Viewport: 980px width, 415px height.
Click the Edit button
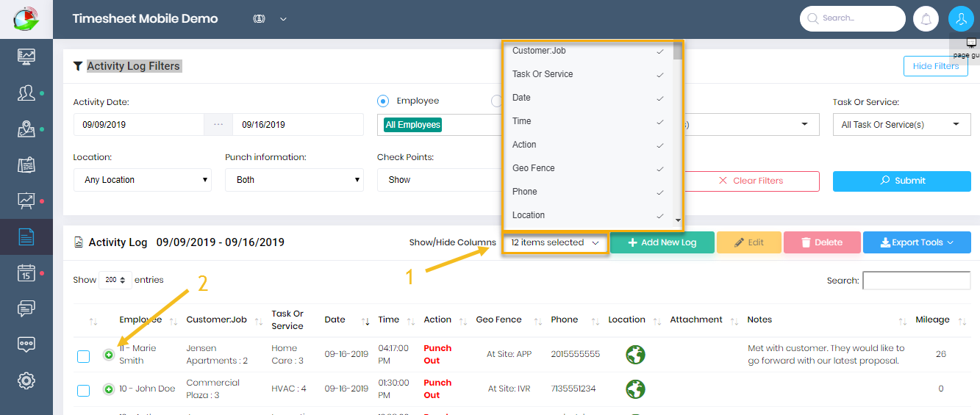pos(749,242)
